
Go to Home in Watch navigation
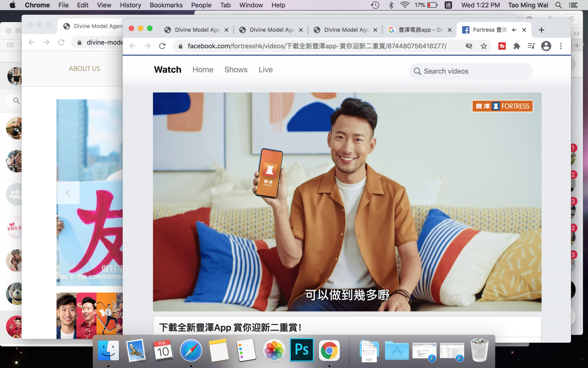point(203,69)
